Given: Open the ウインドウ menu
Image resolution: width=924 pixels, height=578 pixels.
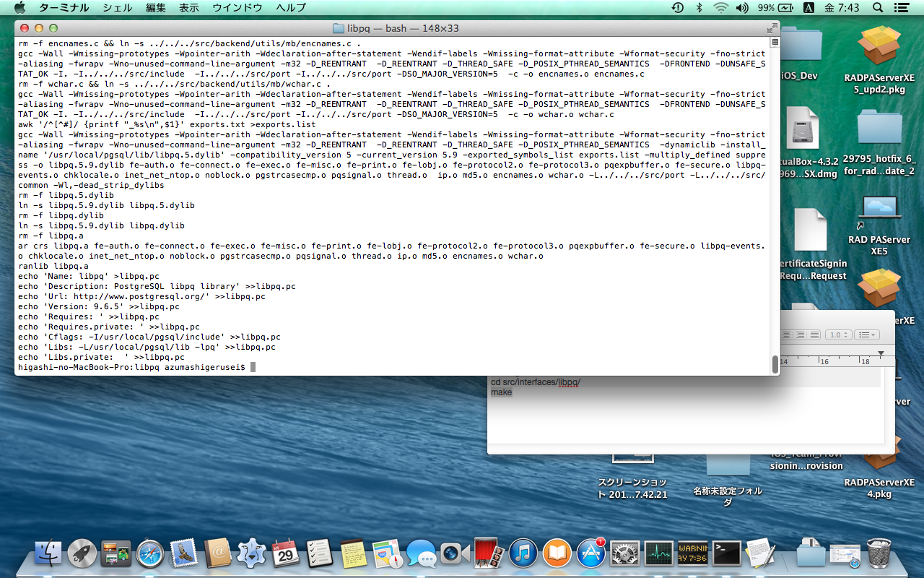Looking at the screenshot, I should tap(237, 8).
